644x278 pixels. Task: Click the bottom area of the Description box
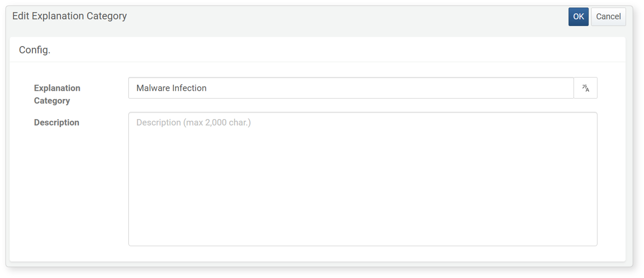tap(362, 235)
